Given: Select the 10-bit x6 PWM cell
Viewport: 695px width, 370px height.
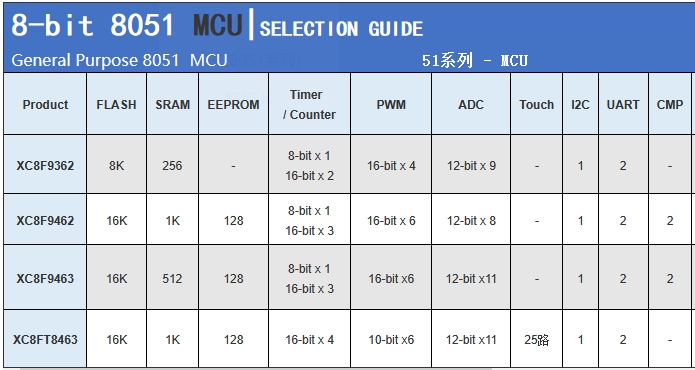Looking at the screenshot, I should 391,340.
